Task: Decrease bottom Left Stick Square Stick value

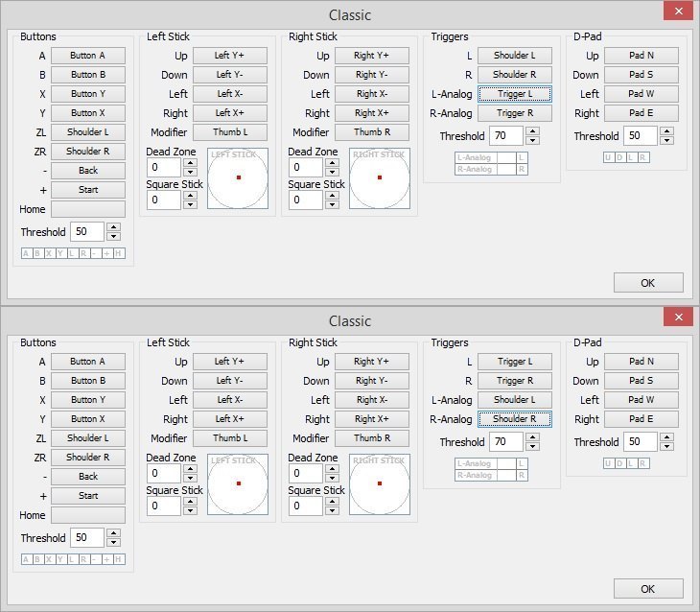Action: [x=191, y=510]
